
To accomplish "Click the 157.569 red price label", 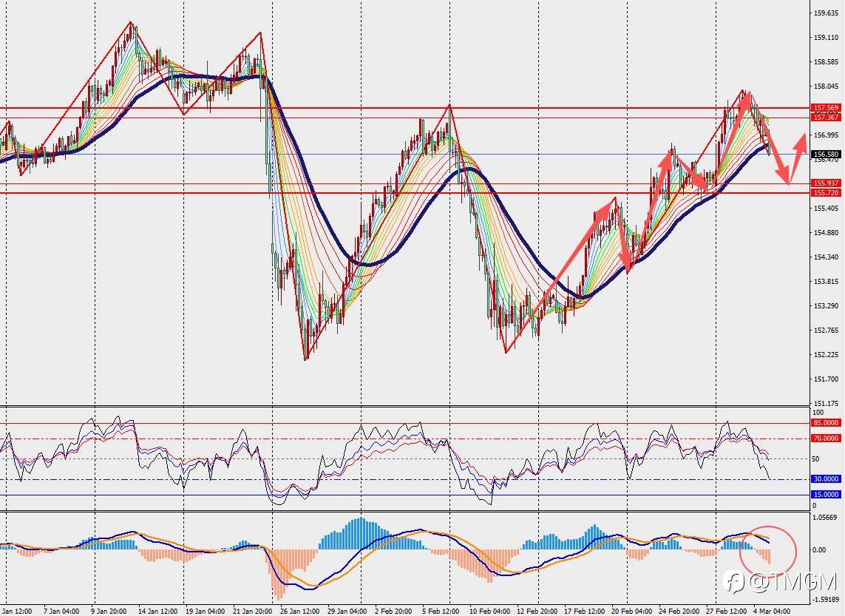I will 826,108.
